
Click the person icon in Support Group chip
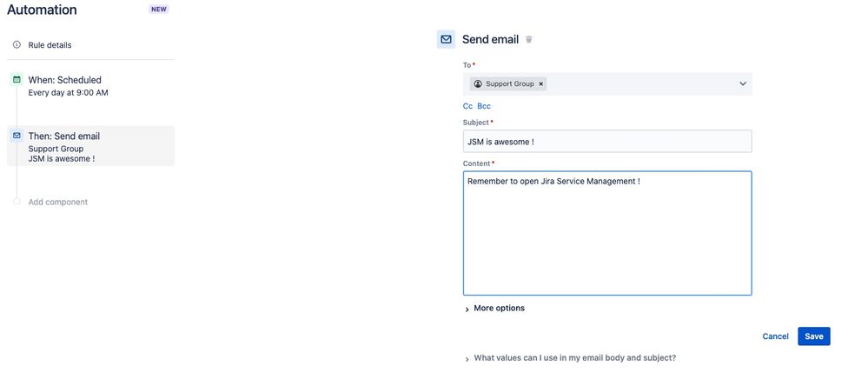tap(478, 83)
